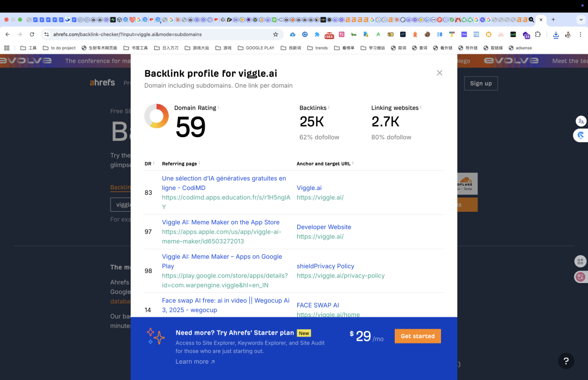Open the Chrome profile avatar
The width and height of the screenshot is (588, 380).
pos(568,34)
